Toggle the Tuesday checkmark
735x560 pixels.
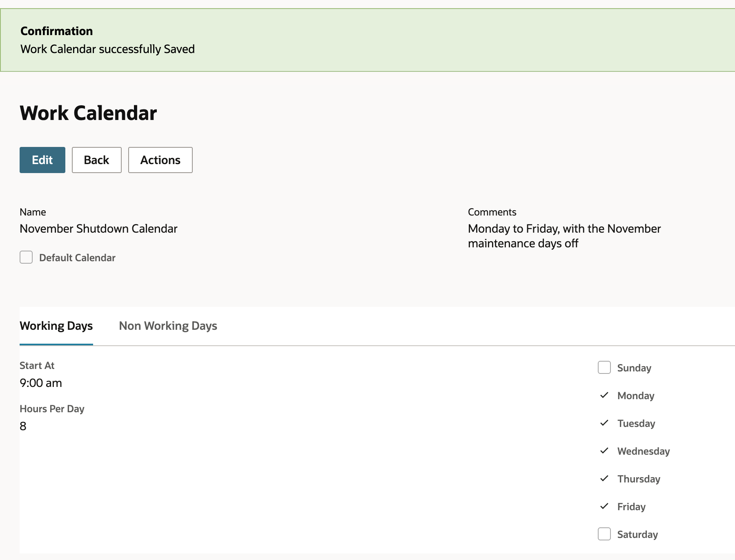click(604, 423)
